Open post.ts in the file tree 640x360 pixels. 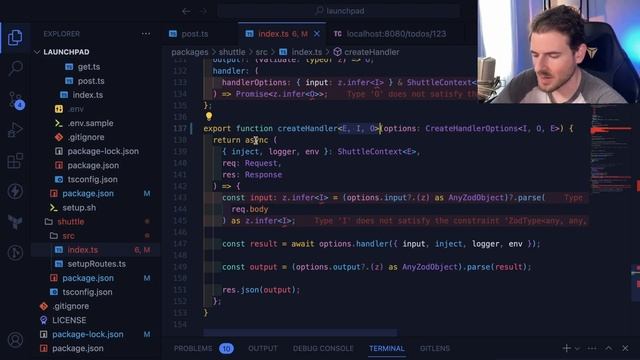[91, 81]
